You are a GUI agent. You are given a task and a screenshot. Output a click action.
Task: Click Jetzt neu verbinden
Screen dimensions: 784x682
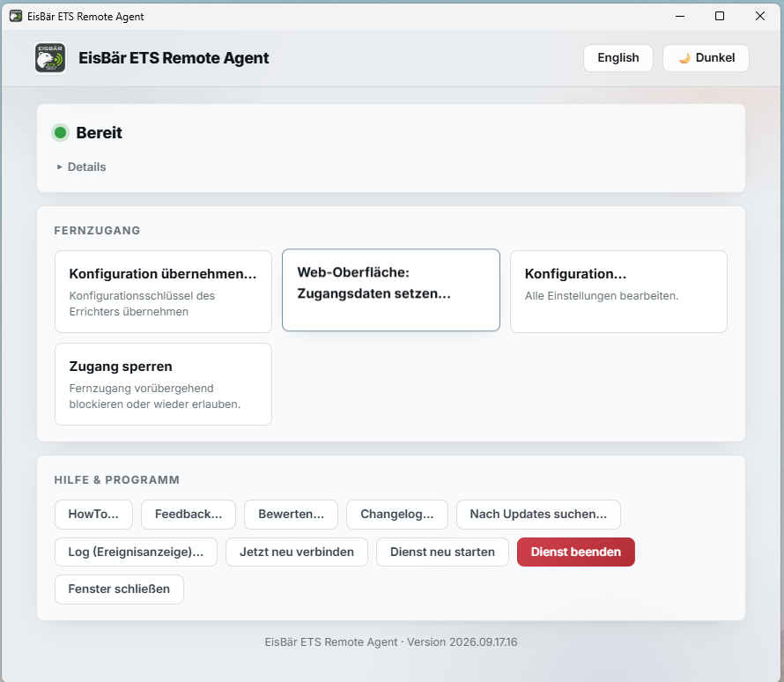(x=297, y=552)
